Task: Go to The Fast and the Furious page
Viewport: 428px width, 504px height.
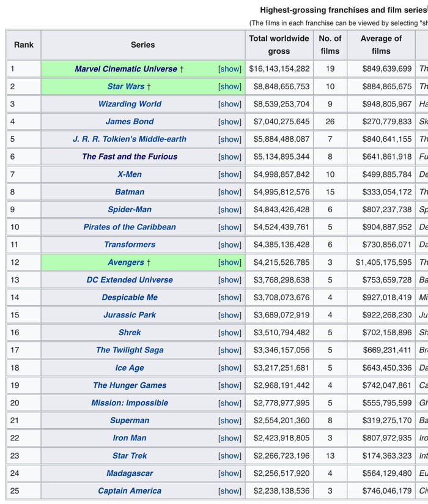Action: click(130, 157)
